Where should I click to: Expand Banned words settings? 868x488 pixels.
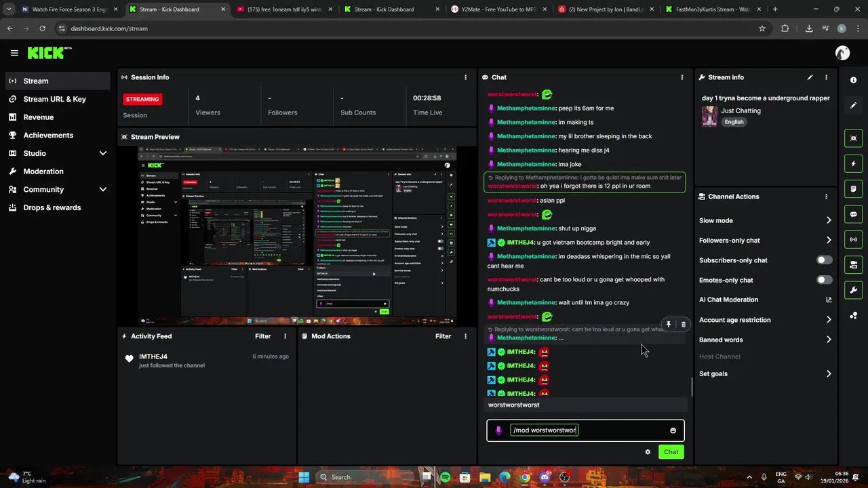pyautogui.click(x=829, y=340)
